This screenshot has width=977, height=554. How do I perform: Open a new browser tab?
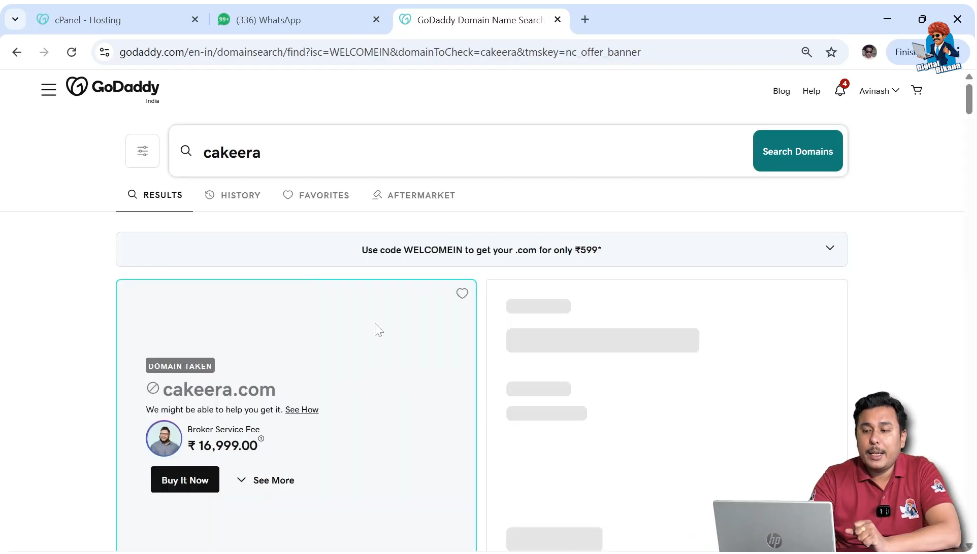click(x=584, y=19)
